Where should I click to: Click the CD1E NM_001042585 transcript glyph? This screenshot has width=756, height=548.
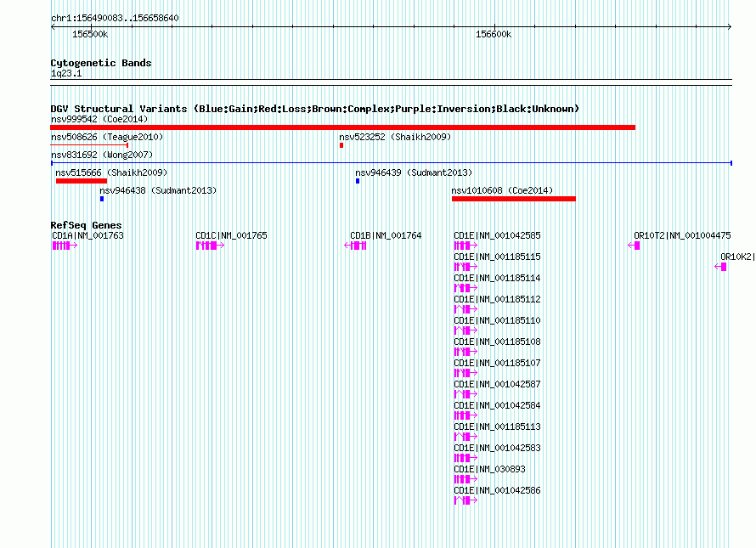[x=465, y=246]
